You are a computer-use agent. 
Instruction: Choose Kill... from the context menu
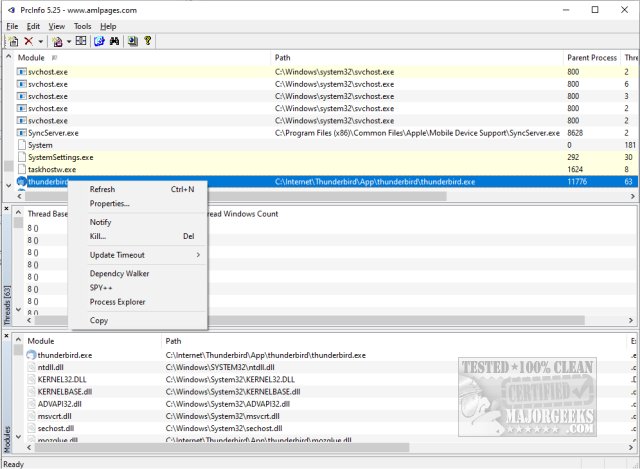[x=98, y=237]
